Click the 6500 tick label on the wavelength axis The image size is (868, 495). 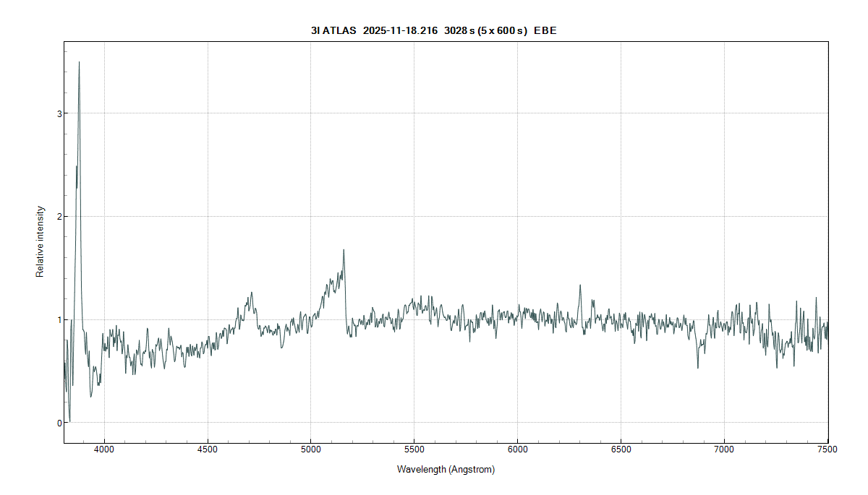(621, 449)
